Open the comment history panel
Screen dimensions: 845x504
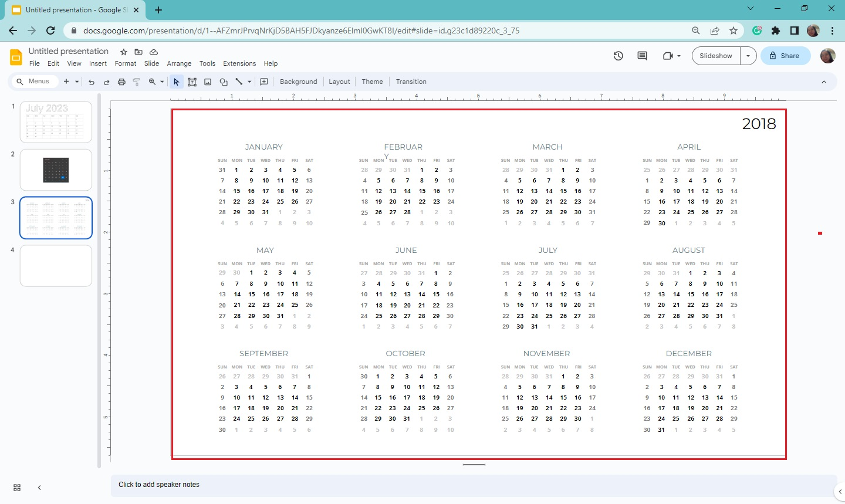[x=641, y=56]
